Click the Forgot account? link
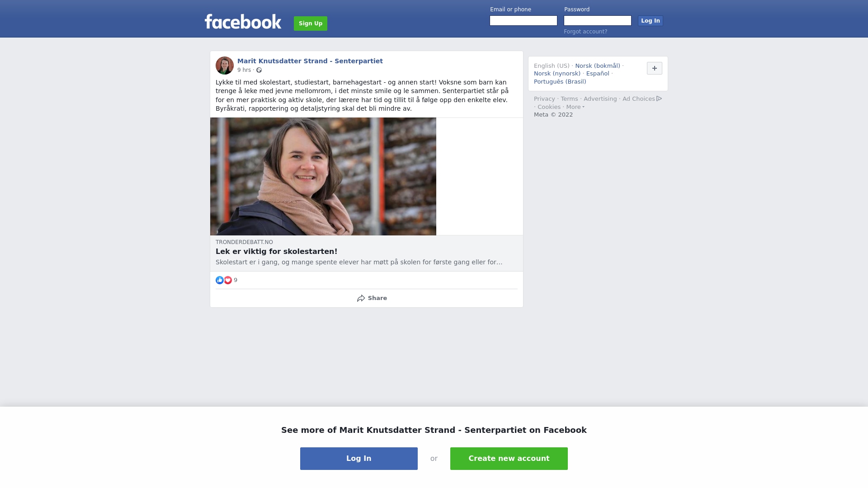Screen dimensions: 868x488 [x=585, y=32]
